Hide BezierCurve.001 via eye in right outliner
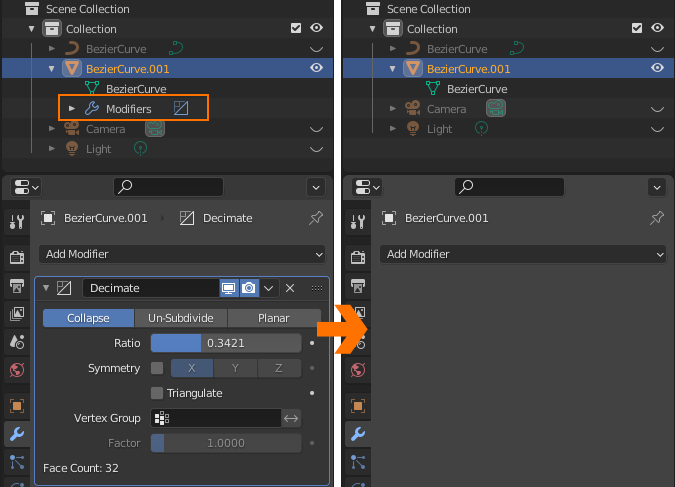The image size is (675, 487). 657,68
